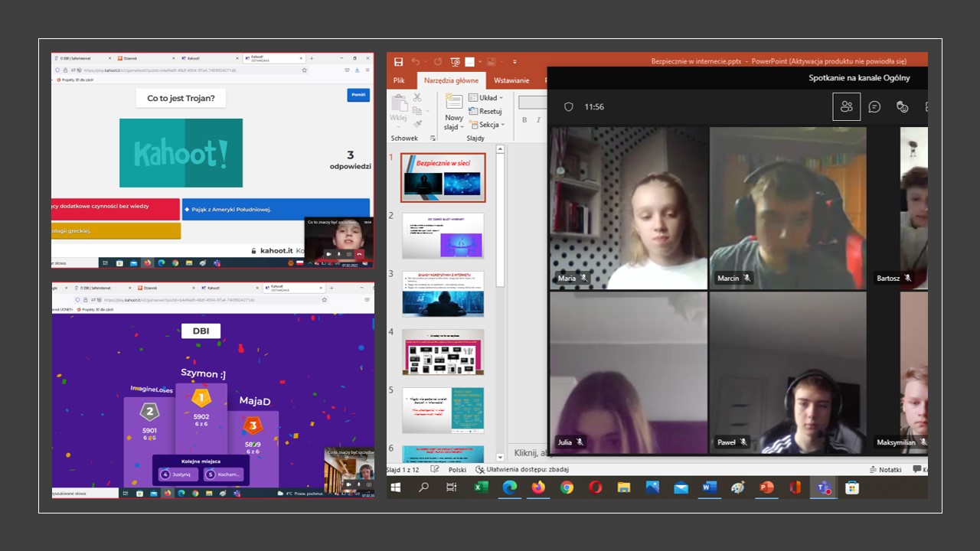Viewport: 980px width, 551px height.
Task: Toggle Bold formatting in the ribbon
Action: pos(525,120)
